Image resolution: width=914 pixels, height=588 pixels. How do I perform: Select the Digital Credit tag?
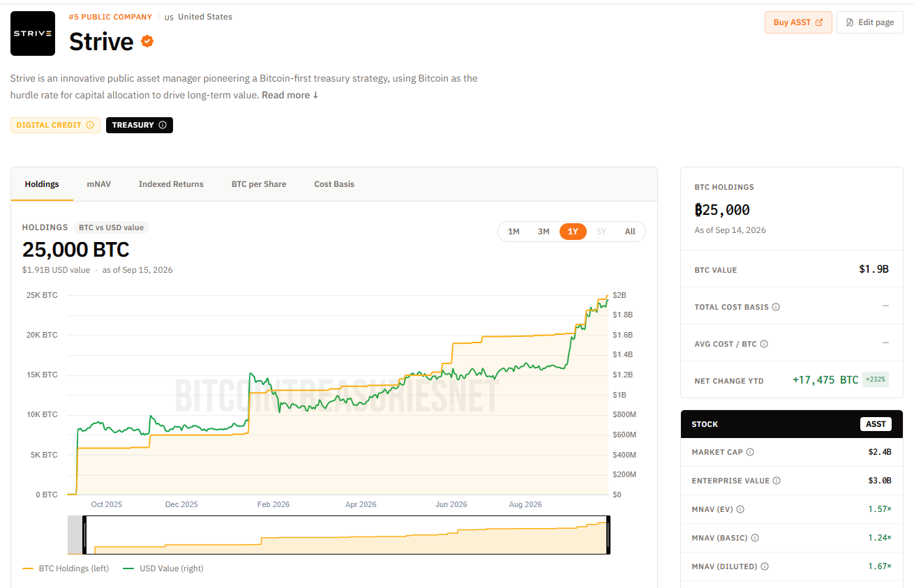tap(55, 125)
